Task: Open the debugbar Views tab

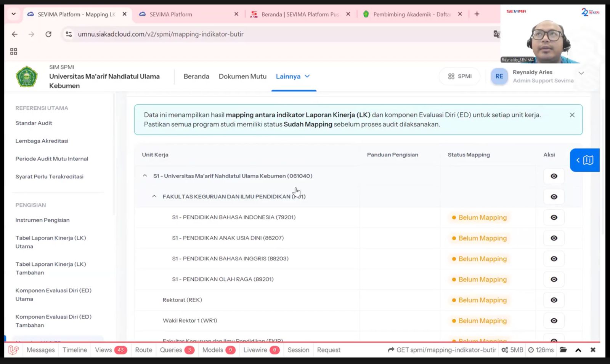Action: [111, 350]
